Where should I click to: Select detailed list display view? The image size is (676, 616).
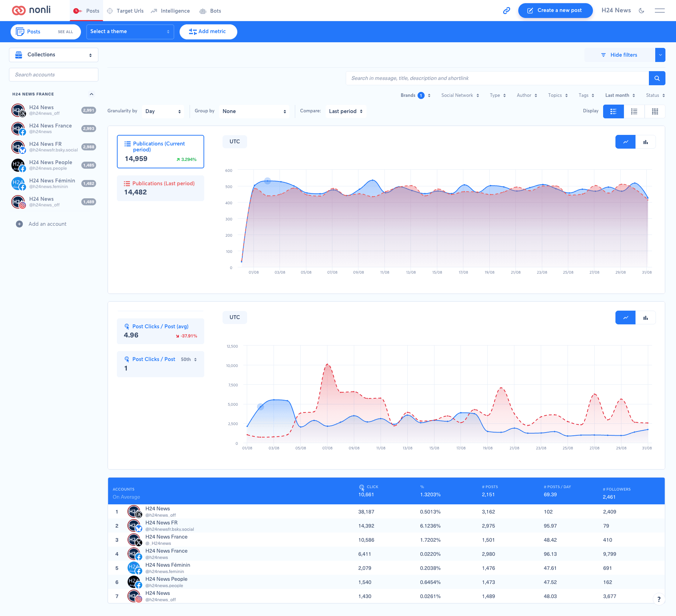coord(613,111)
